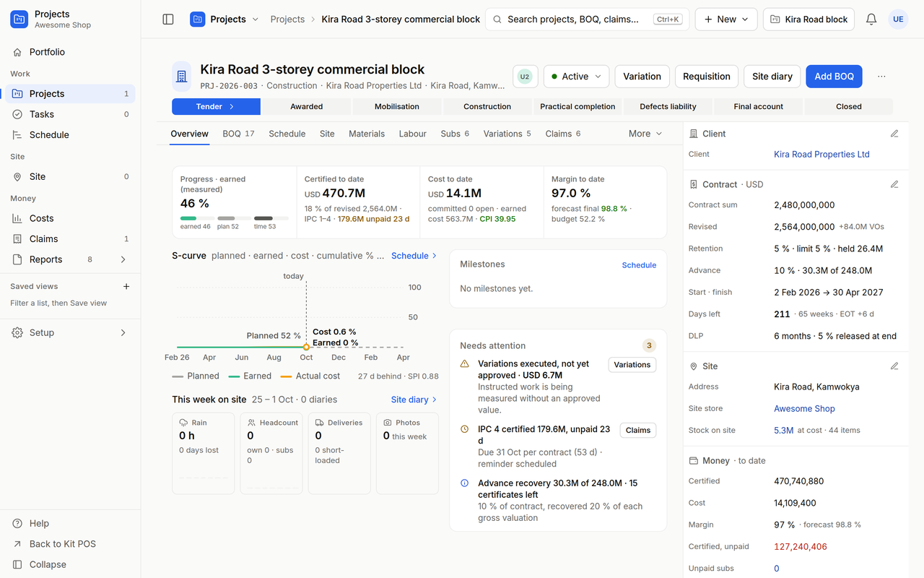
Task: Open Portfolio from the sidebar
Action: [x=70, y=52]
